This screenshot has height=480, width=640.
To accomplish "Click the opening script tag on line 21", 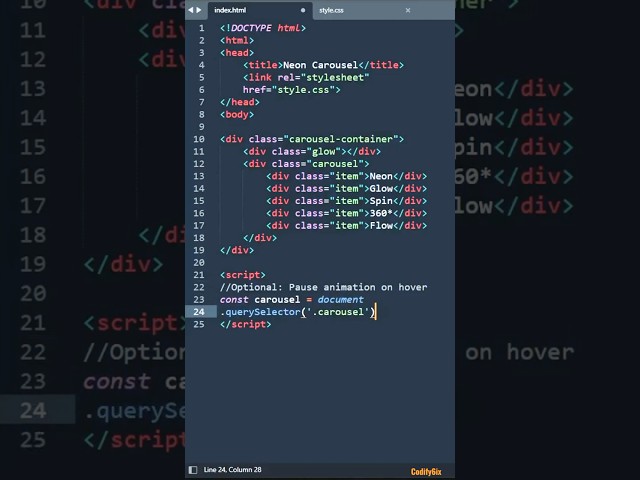I will [243, 275].
